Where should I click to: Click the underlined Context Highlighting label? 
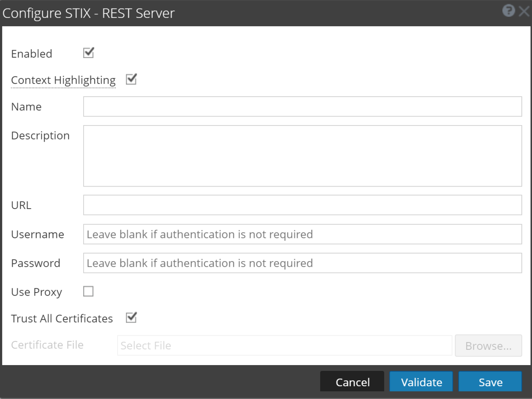tap(63, 80)
